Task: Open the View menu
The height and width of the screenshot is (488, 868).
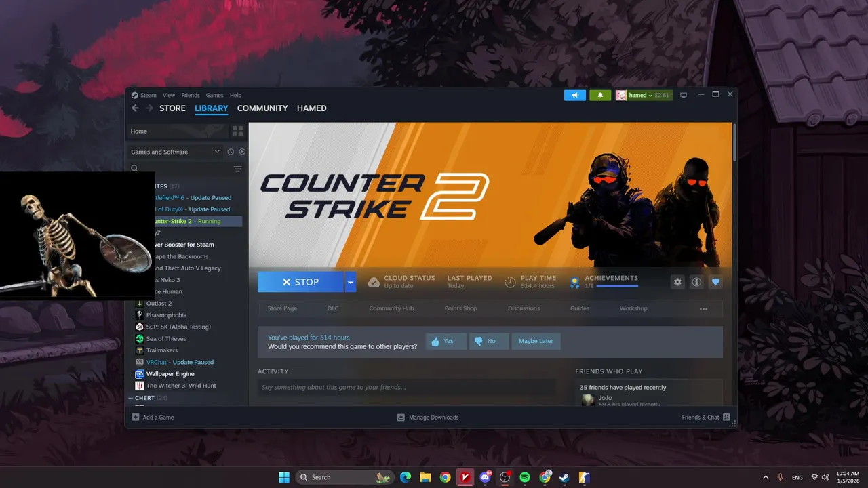Action: pos(169,96)
